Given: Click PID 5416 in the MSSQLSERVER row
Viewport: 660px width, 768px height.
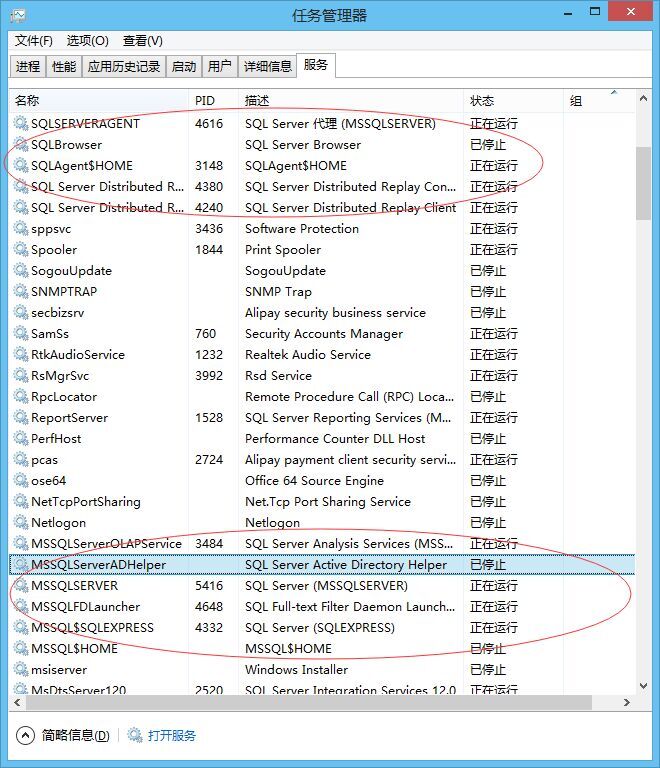Looking at the screenshot, I should (x=209, y=586).
